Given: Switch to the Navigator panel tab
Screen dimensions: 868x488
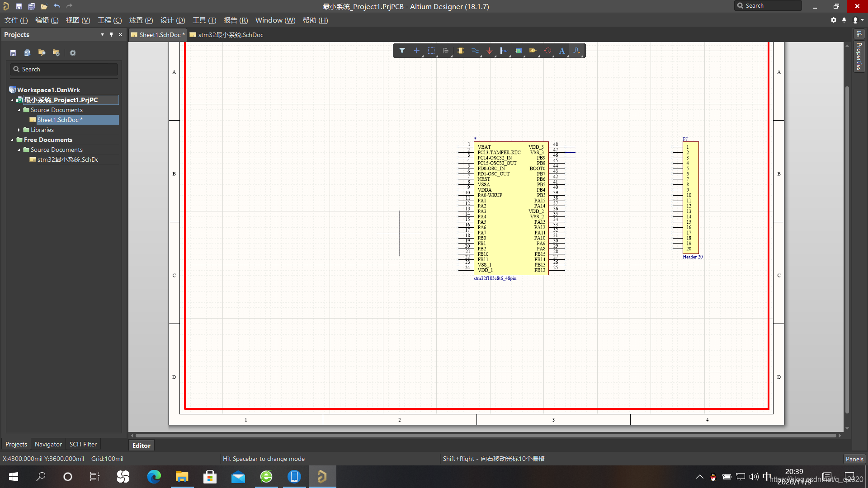Looking at the screenshot, I should (48, 444).
